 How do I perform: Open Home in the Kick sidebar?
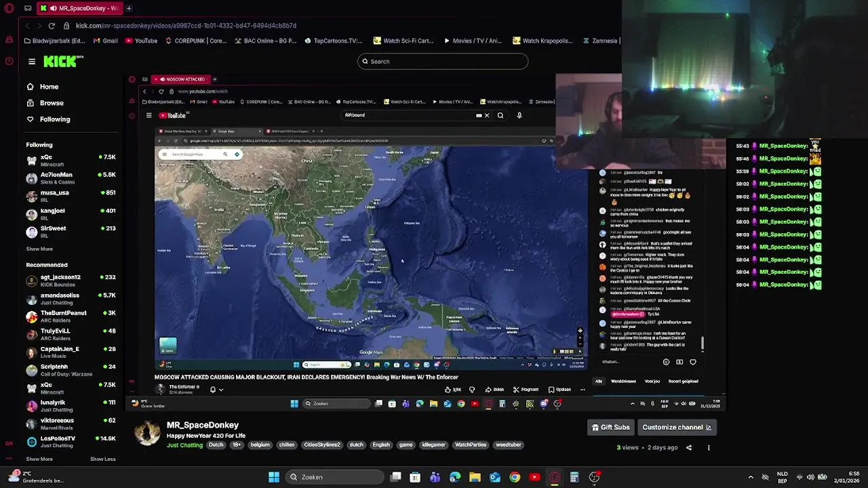tap(42, 87)
